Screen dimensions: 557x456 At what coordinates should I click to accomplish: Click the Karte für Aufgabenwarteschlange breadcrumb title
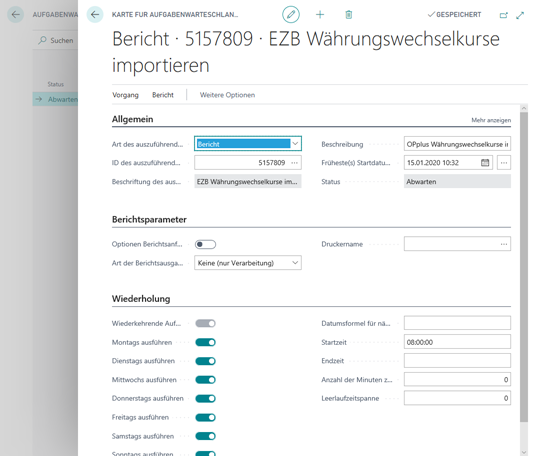tap(175, 15)
